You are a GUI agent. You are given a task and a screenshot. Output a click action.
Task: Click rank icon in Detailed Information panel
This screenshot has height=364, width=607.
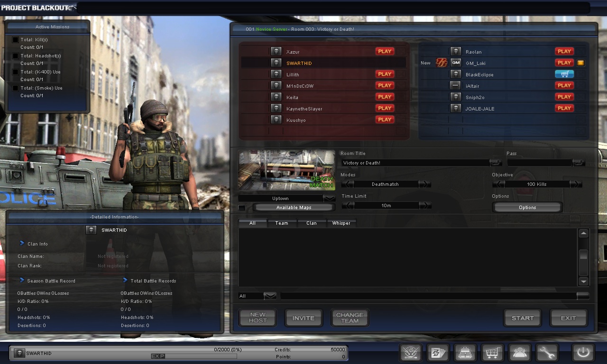(x=91, y=230)
